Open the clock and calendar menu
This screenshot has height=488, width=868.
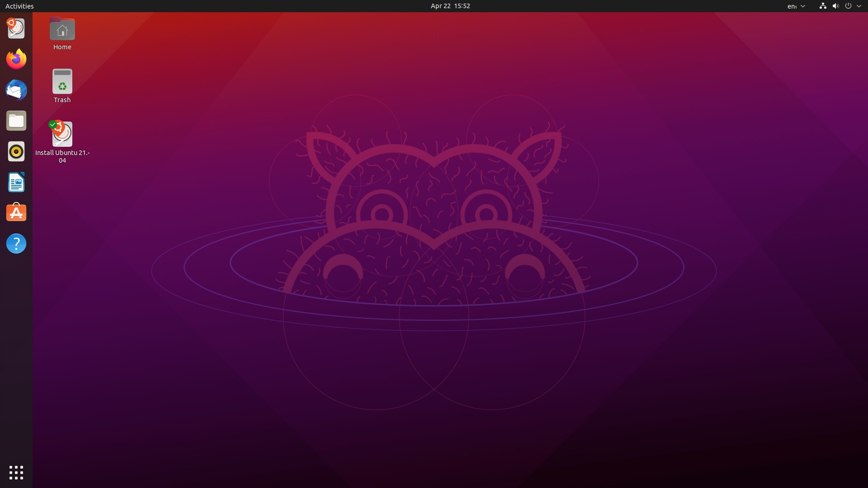tap(450, 6)
